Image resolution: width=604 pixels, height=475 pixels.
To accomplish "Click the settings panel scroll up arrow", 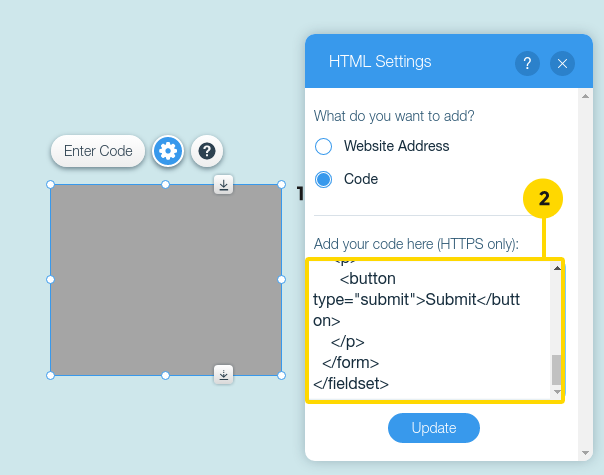I will tap(585, 96).
